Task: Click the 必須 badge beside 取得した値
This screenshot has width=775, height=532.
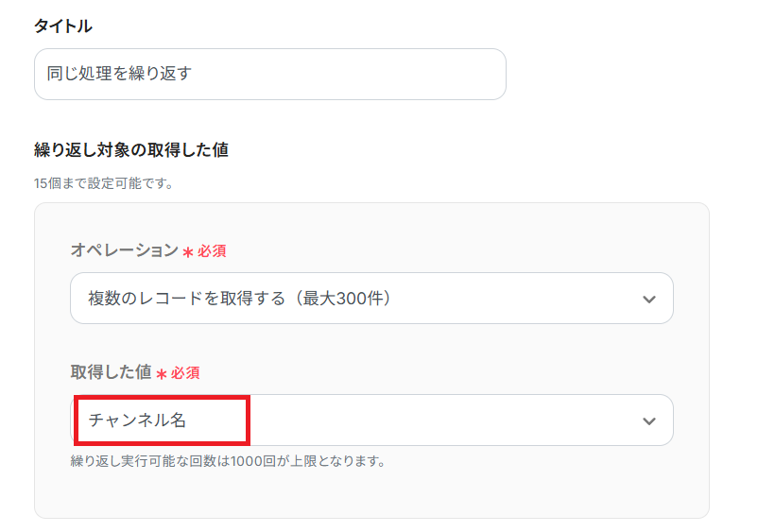Action: (185, 373)
